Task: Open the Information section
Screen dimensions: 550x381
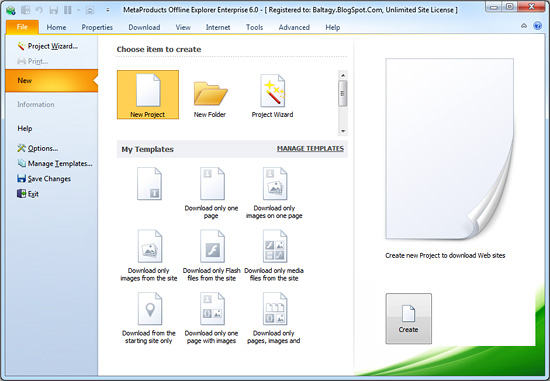Action: (36, 105)
